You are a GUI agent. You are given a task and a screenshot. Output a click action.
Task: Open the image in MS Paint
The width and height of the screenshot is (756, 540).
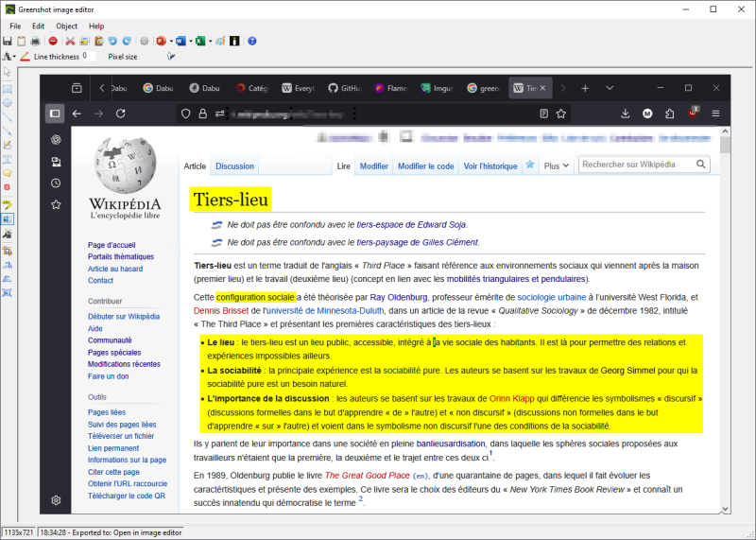[220, 41]
